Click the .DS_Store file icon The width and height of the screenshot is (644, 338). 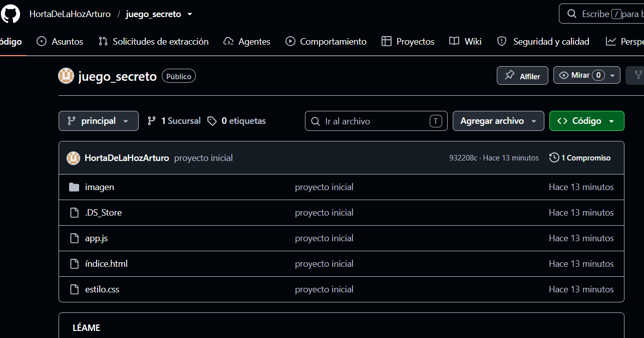[x=74, y=213]
